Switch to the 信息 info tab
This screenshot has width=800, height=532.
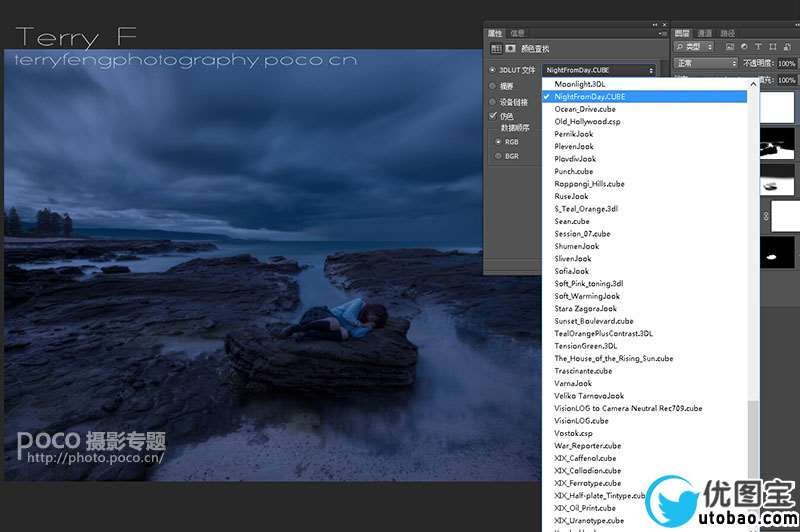tap(517, 33)
